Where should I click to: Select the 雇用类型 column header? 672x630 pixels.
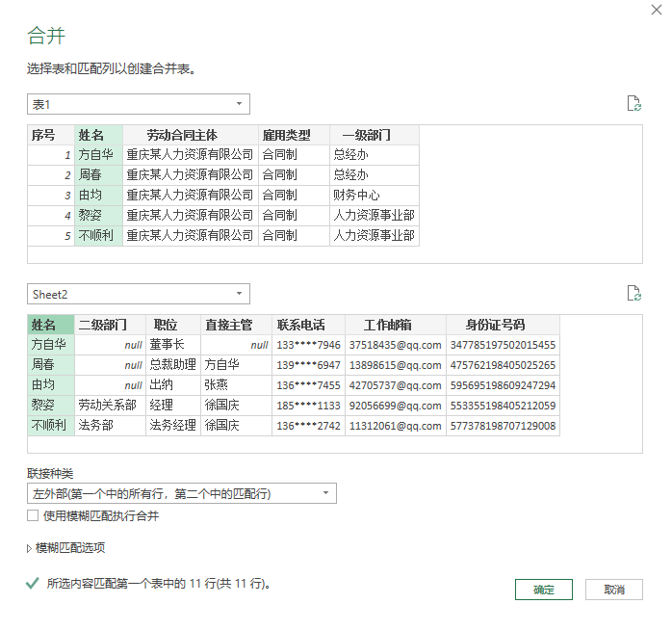[294, 135]
